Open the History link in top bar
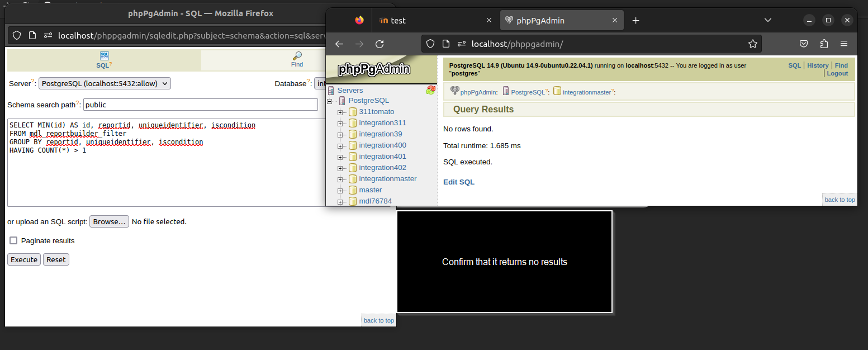 click(818, 65)
